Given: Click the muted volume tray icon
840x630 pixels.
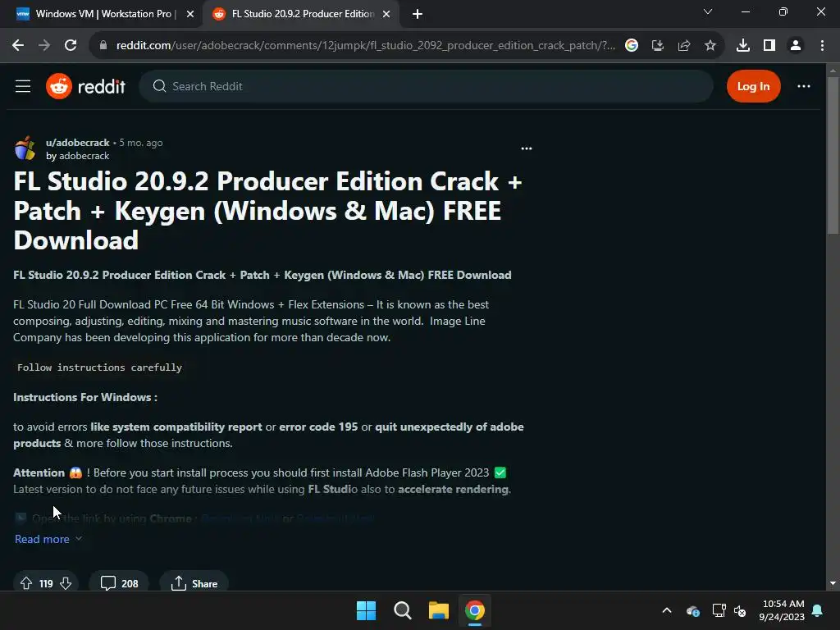Looking at the screenshot, I should pos(741,610).
